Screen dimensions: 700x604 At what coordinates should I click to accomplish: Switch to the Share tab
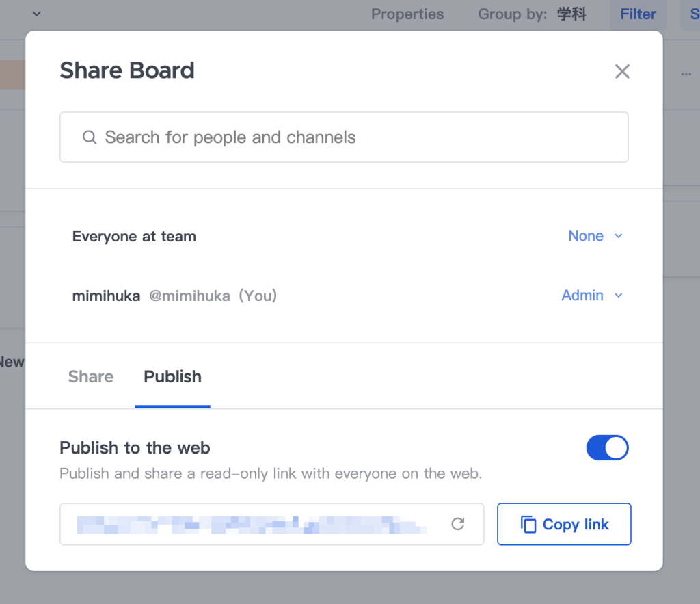tap(91, 377)
